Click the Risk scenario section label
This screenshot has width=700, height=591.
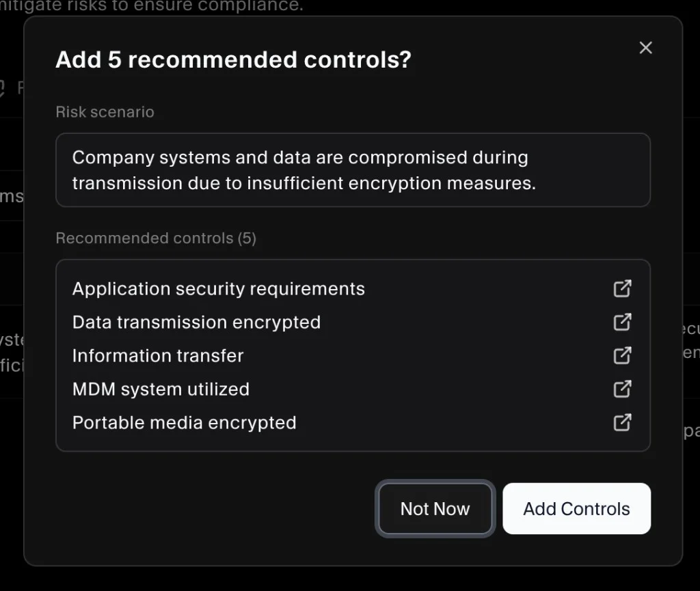105,111
